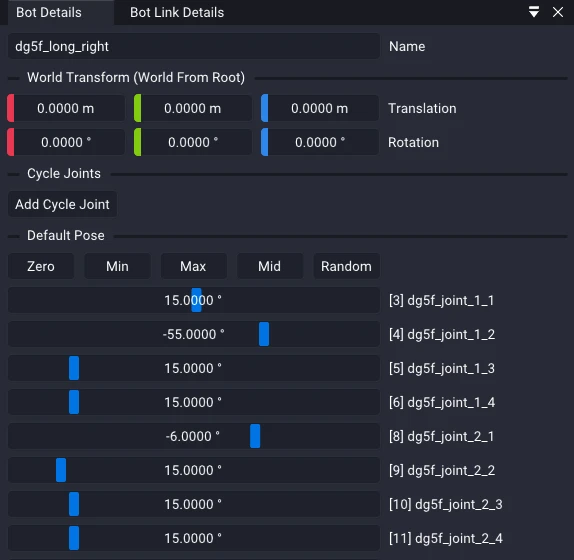Click the dg5f_joint_1_3 slider handle

(74, 368)
